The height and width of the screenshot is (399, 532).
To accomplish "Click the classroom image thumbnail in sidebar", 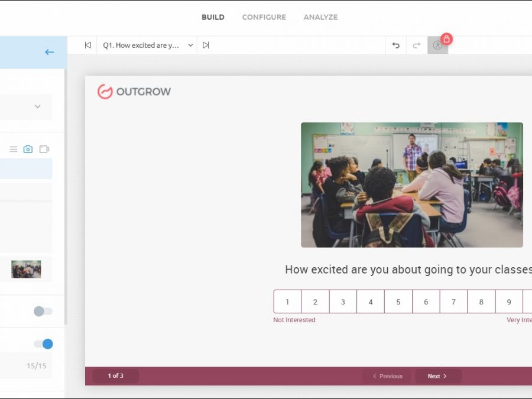I will click(x=26, y=270).
